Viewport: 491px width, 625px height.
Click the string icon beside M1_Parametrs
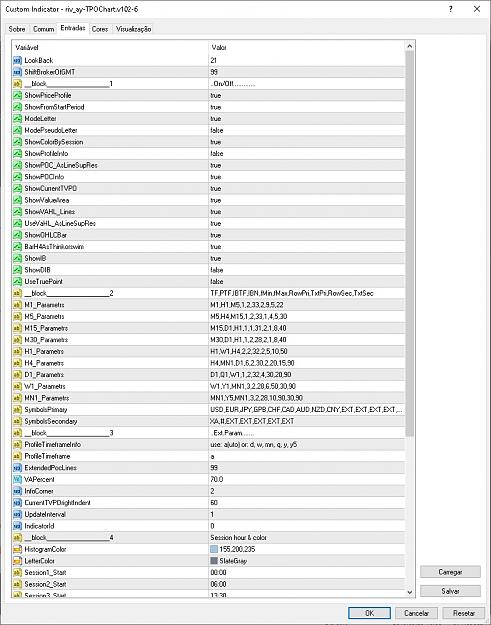(17, 305)
